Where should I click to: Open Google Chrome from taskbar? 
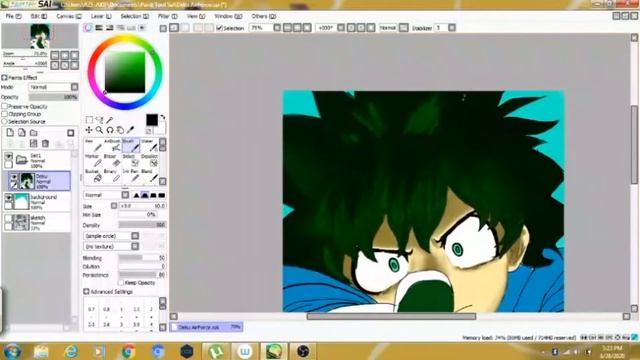click(x=128, y=351)
